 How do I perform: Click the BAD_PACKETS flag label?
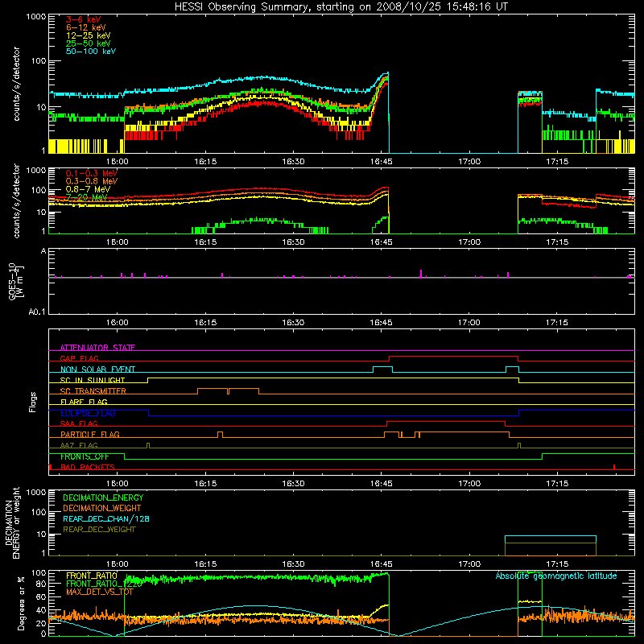tap(88, 467)
